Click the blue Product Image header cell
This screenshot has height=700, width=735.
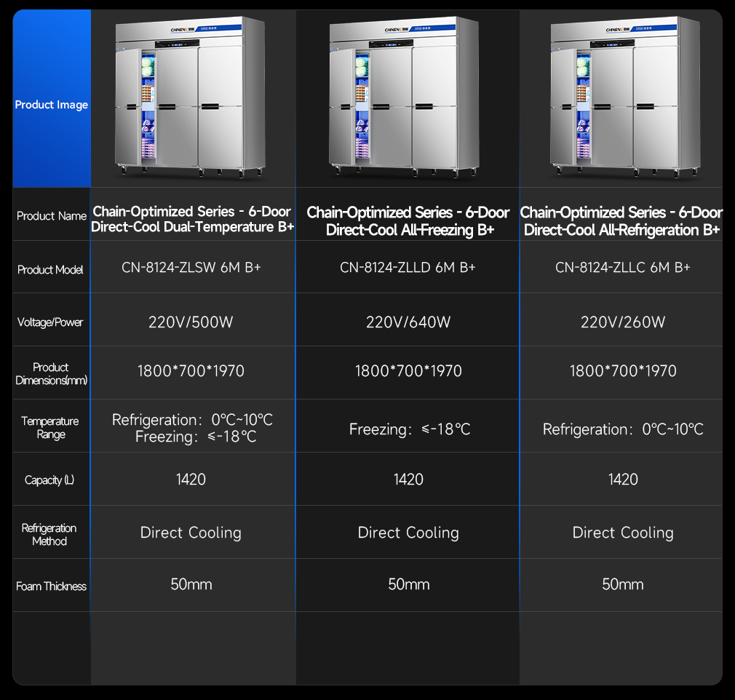tap(52, 105)
